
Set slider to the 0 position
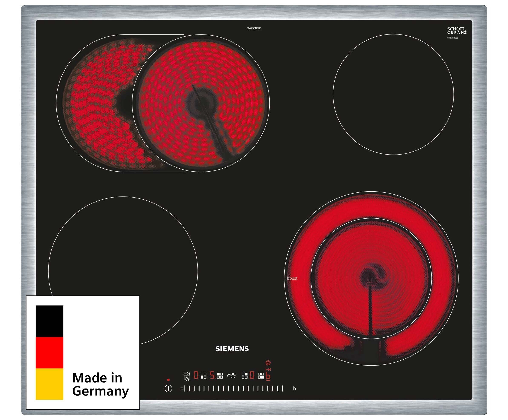pyautogui.click(x=182, y=388)
